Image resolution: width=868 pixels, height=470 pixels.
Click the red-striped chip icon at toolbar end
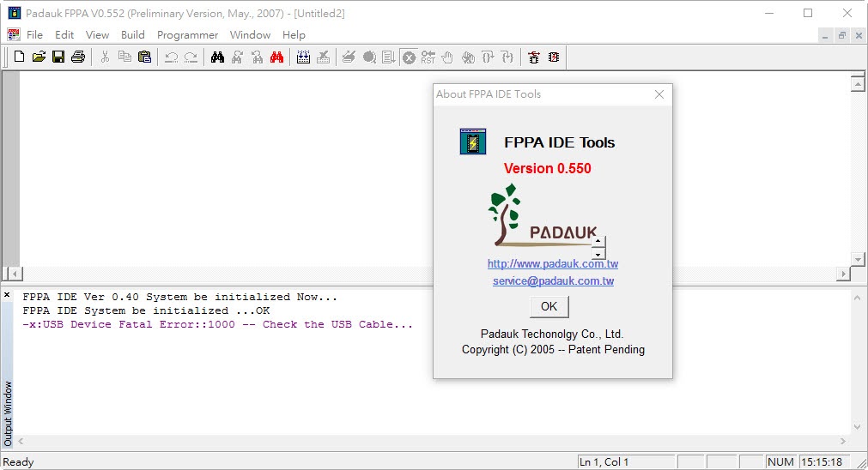click(x=554, y=57)
